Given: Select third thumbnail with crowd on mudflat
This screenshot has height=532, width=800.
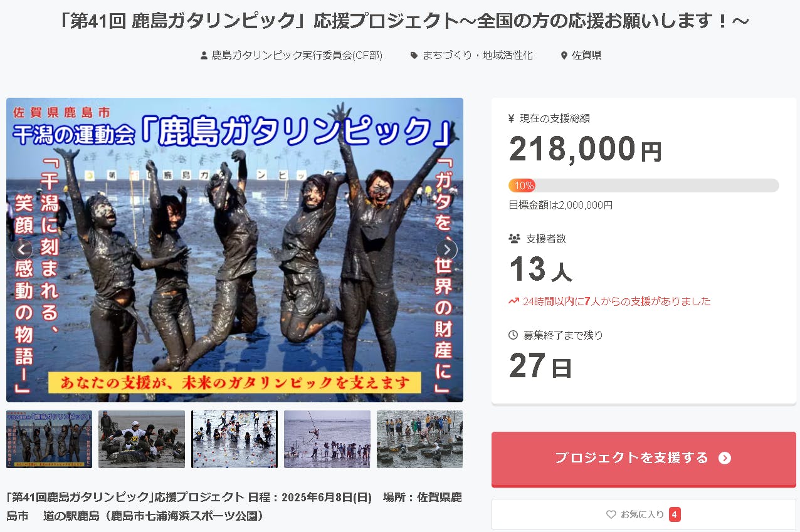Looking at the screenshot, I should (234, 439).
